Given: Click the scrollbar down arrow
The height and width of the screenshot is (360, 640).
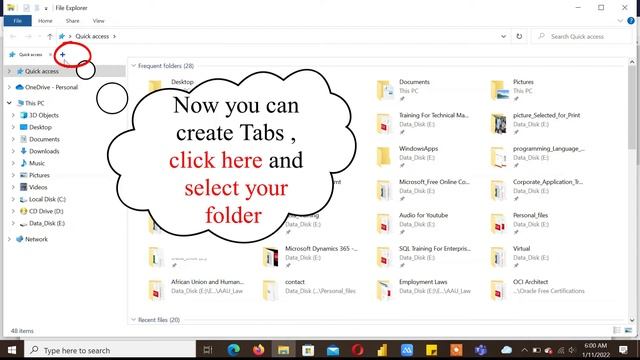Looking at the screenshot, I should tap(632, 320).
